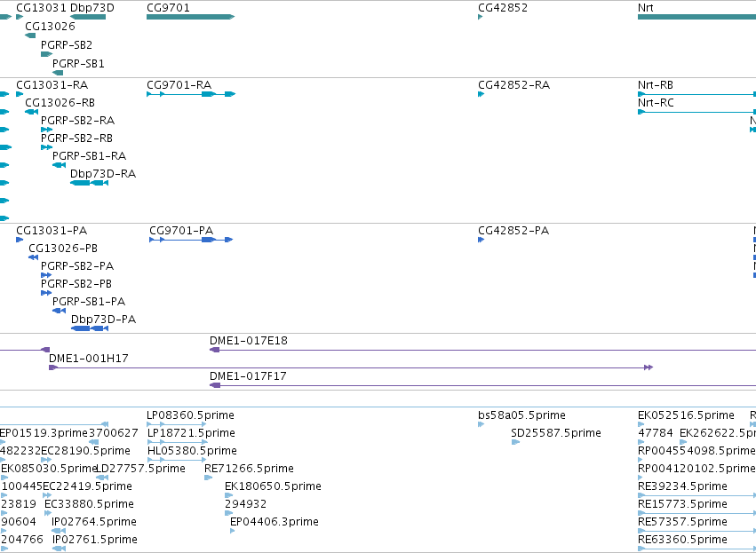Select the DME1-017E18 clone feature

482,350
